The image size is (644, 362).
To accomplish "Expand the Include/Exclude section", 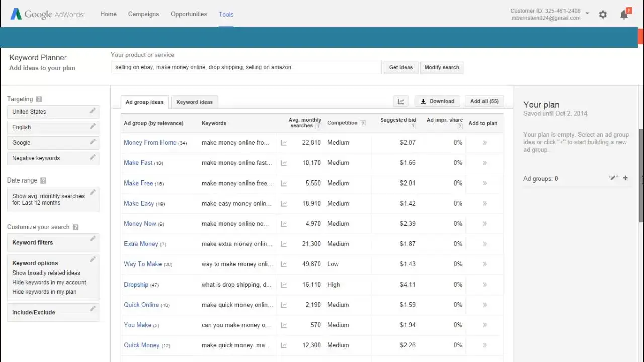I will click(34, 312).
